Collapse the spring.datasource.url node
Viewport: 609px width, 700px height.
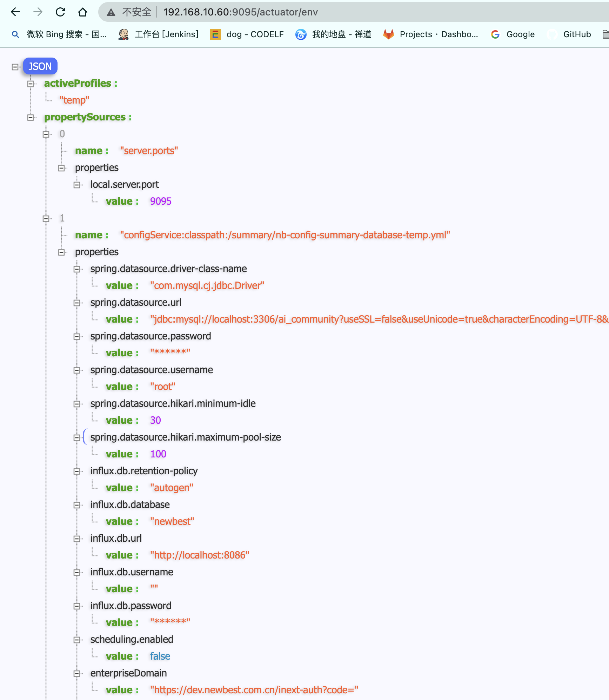point(77,303)
